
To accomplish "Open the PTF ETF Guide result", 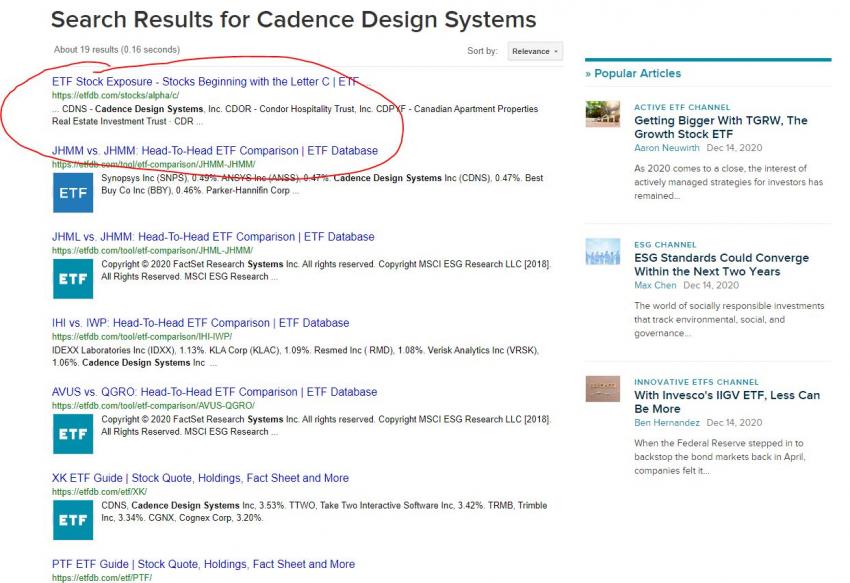I will (x=203, y=564).
